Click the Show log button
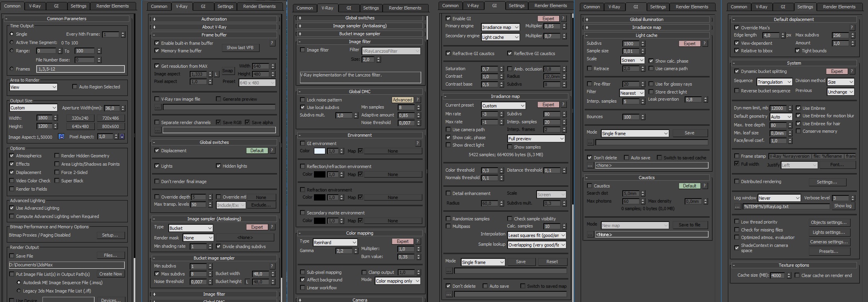This screenshot has height=302, width=868. pos(843,206)
